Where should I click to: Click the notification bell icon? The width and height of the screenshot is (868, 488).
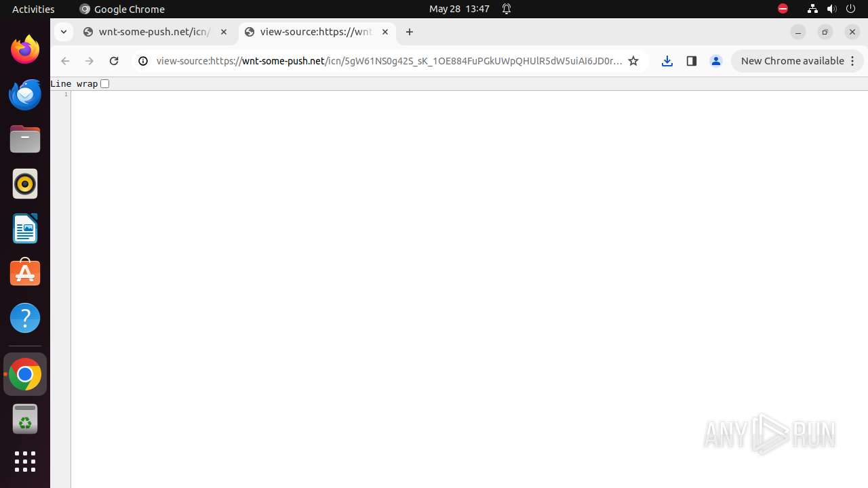pyautogui.click(x=507, y=9)
